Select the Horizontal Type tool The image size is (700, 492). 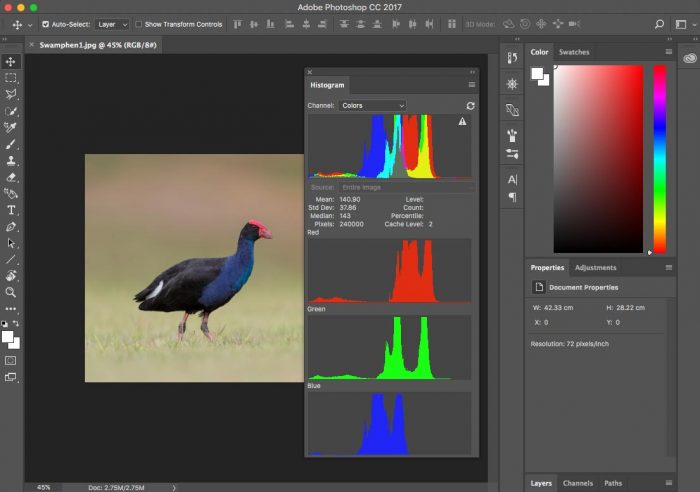click(x=11, y=210)
